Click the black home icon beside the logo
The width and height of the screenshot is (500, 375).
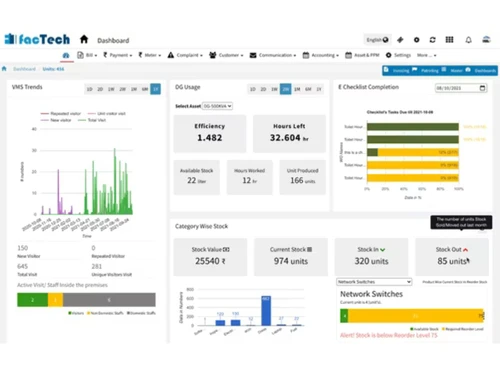(84, 39)
